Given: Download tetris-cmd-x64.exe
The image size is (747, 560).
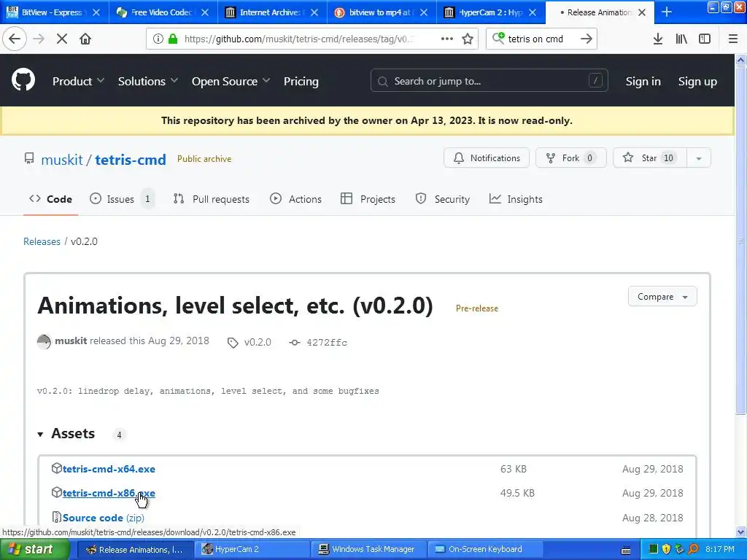Looking at the screenshot, I should coord(109,469).
